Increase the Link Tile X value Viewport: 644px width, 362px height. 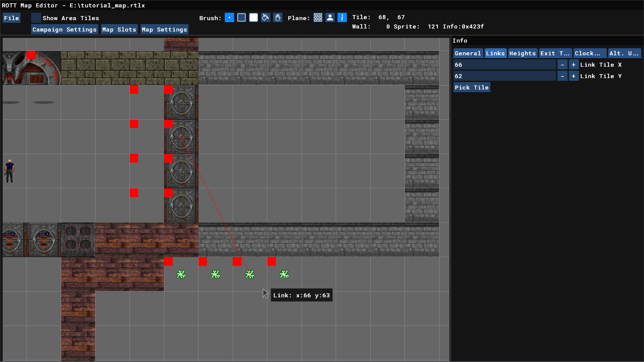(x=574, y=65)
